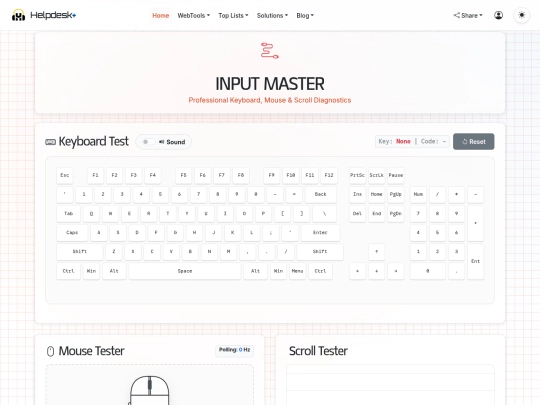Click the Num lock key
The width and height of the screenshot is (540, 405).
point(418,194)
